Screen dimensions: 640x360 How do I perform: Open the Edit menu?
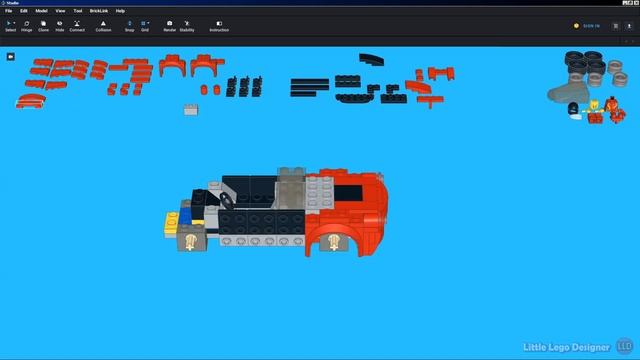[24, 11]
